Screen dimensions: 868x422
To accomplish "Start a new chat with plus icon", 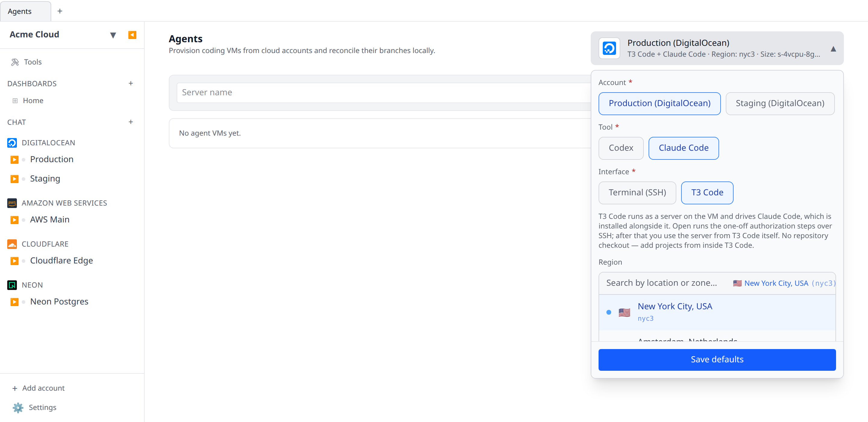I will [131, 122].
